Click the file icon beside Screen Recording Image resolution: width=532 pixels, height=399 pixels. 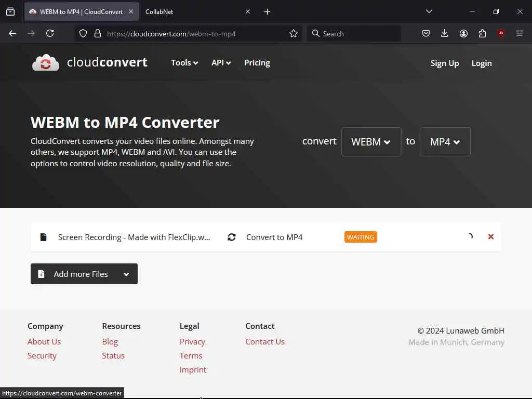tap(43, 237)
